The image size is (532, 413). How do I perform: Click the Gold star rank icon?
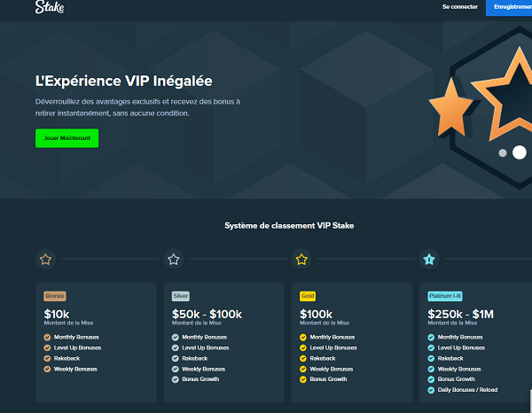click(x=301, y=259)
